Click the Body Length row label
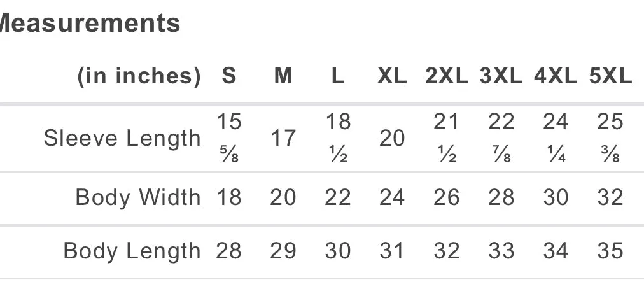644x303 pixels. 132,251
